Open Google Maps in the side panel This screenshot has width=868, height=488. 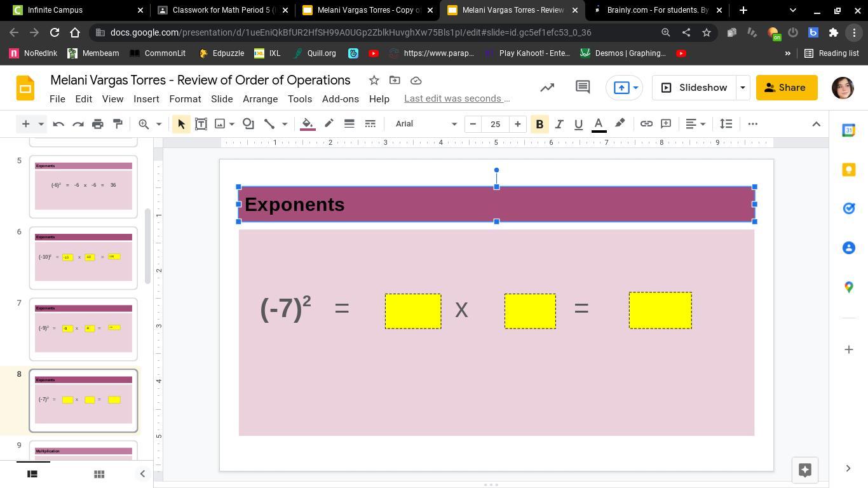tap(849, 287)
